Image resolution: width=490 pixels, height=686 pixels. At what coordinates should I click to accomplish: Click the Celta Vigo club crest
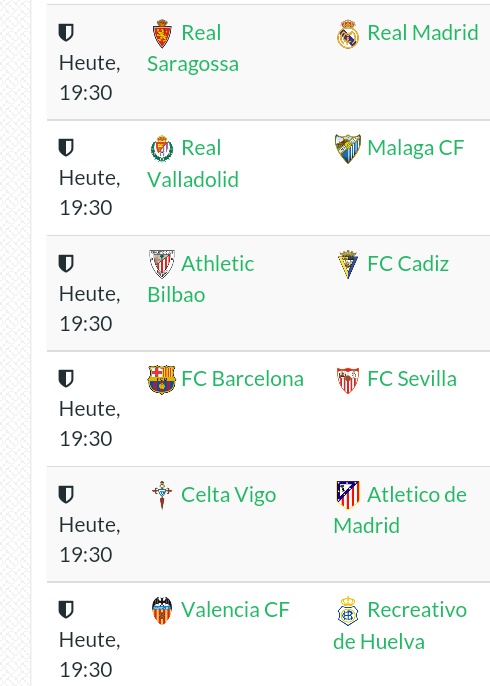click(x=162, y=495)
